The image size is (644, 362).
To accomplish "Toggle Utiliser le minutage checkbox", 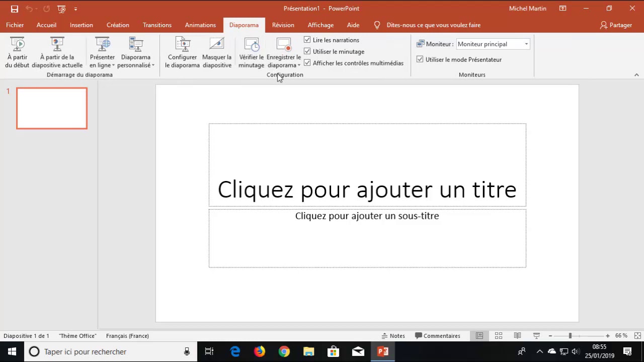I will point(307,51).
